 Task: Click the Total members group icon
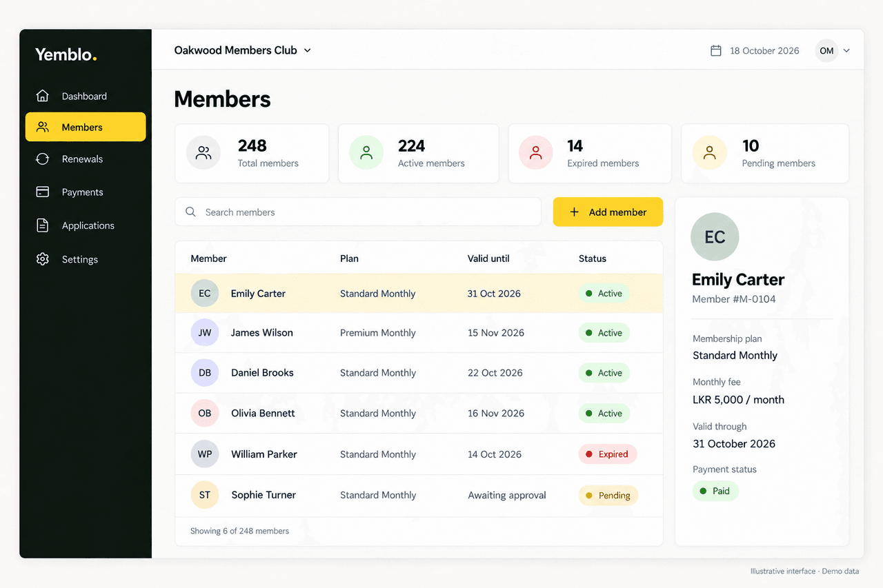[204, 153]
